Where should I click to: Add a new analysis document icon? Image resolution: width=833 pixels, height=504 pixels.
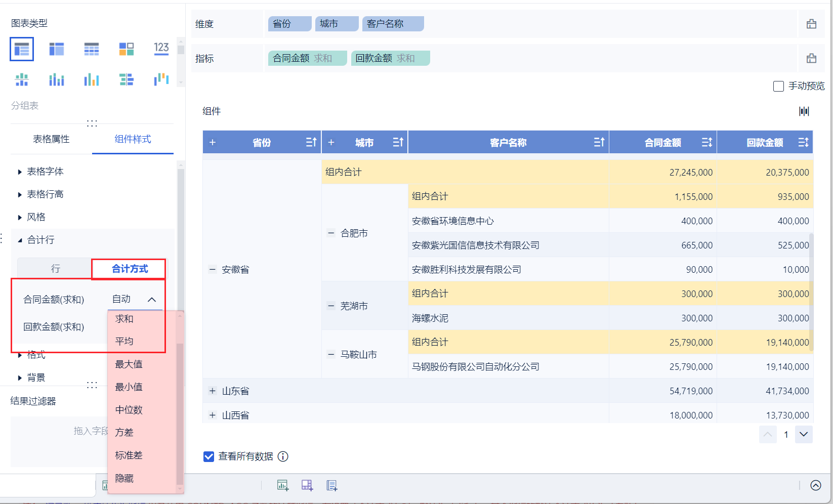point(332,485)
